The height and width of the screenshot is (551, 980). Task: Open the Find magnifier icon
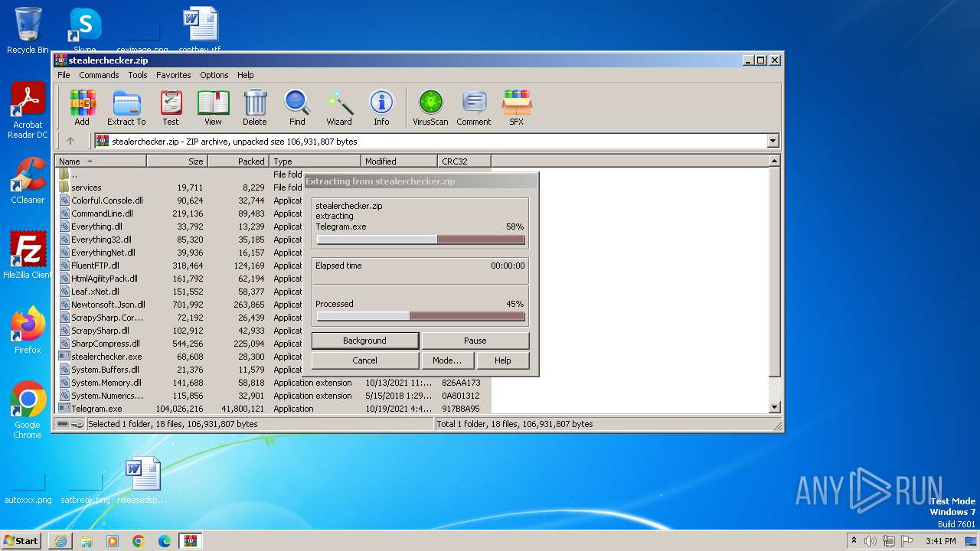[297, 107]
